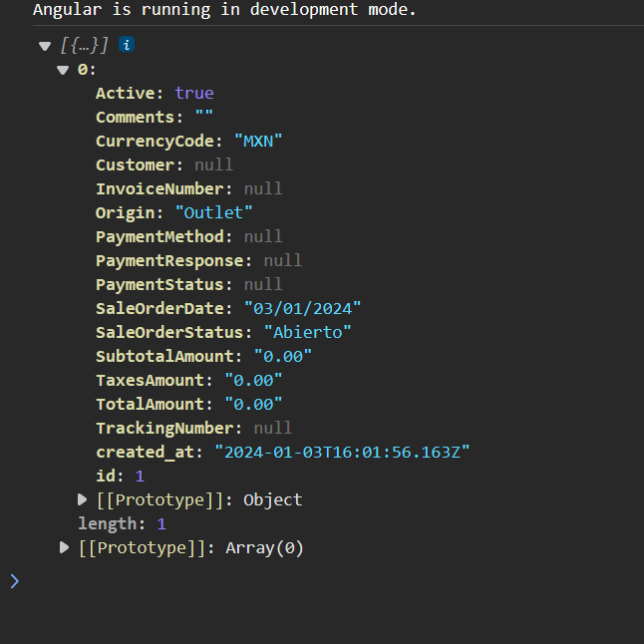Click the id property value 1
Screen dimensions: 644x644
click(x=140, y=476)
